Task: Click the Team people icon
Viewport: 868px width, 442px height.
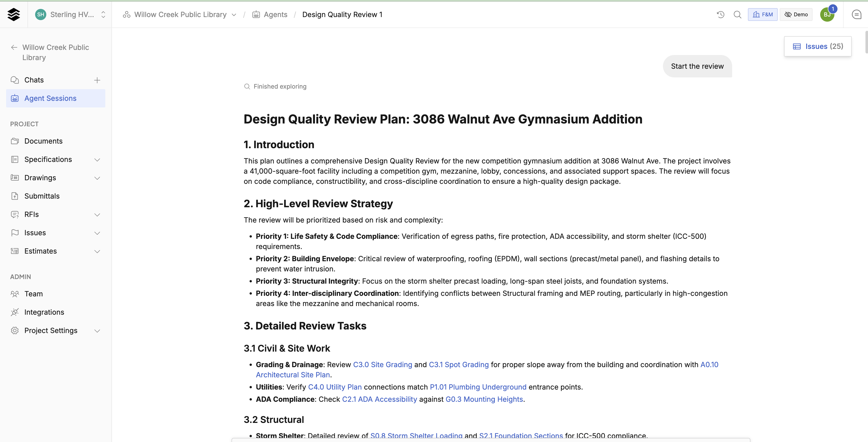Action: click(x=15, y=294)
